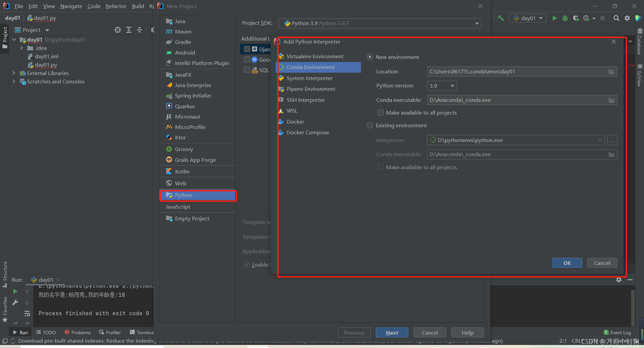Image resolution: width=644 pixels, height=348 pixels.
Task: Open Python version 3.9 dropdown
Action: point(442,86)
